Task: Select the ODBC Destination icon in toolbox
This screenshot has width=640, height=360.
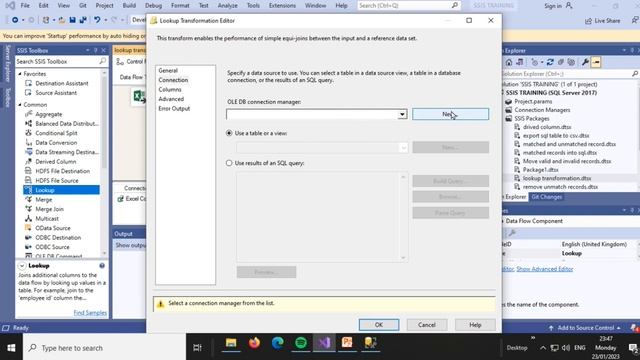Action: pos(28,238)
